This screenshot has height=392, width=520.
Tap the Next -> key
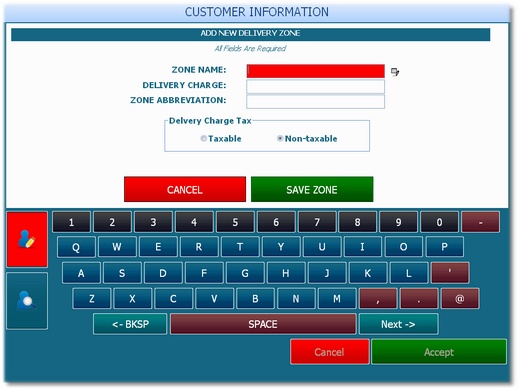[x=398, y=324]
